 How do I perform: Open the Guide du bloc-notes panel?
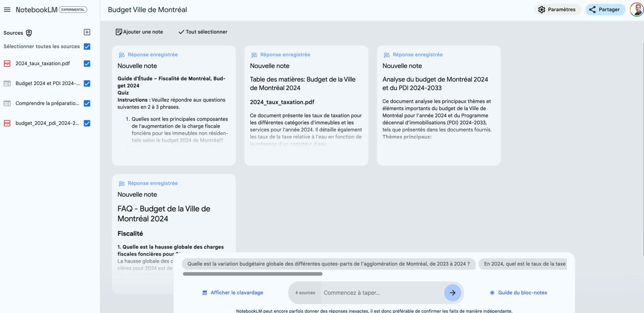click(522, 293)
